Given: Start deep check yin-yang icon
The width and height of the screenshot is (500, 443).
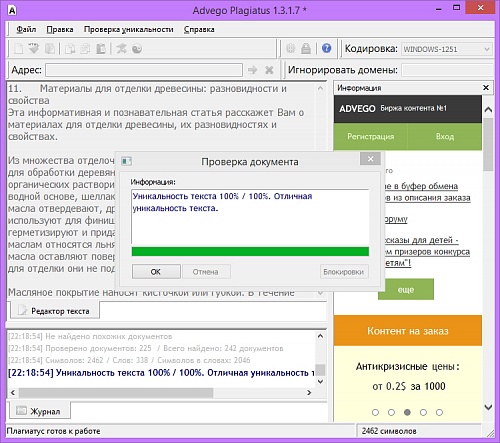Looking at the screenshot, I should pyautogui.click(x=137, y=49).
